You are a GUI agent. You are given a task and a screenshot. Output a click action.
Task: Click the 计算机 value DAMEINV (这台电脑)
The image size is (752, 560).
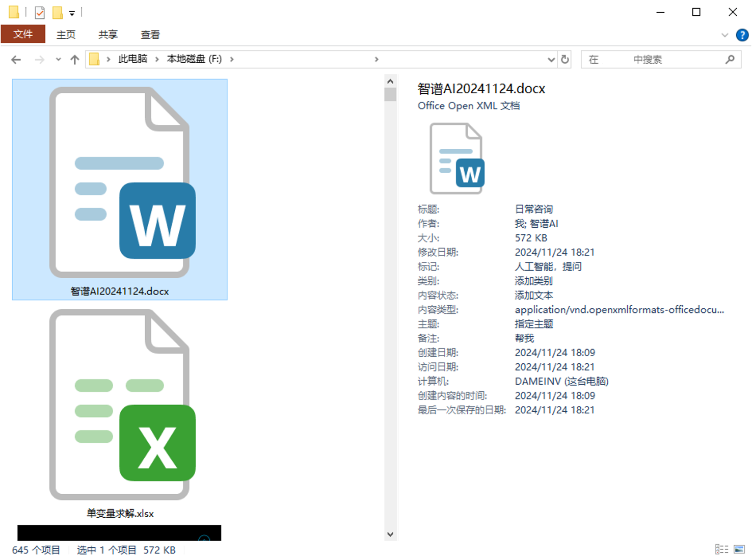pyautogui.click(x=561, y=381)
